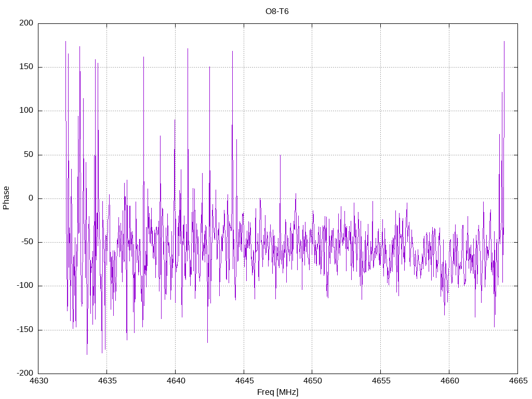Click the 4645 x-axis tick label
The image size is (532, 399).
[244, 381]
